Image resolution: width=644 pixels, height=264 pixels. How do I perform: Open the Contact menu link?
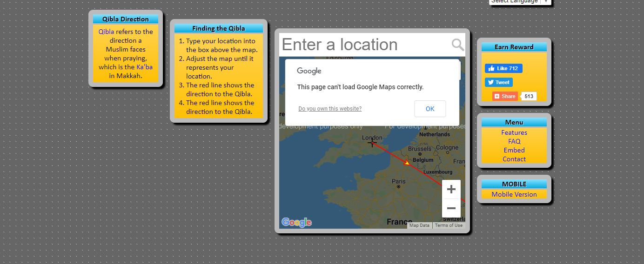tap(514, 159)
